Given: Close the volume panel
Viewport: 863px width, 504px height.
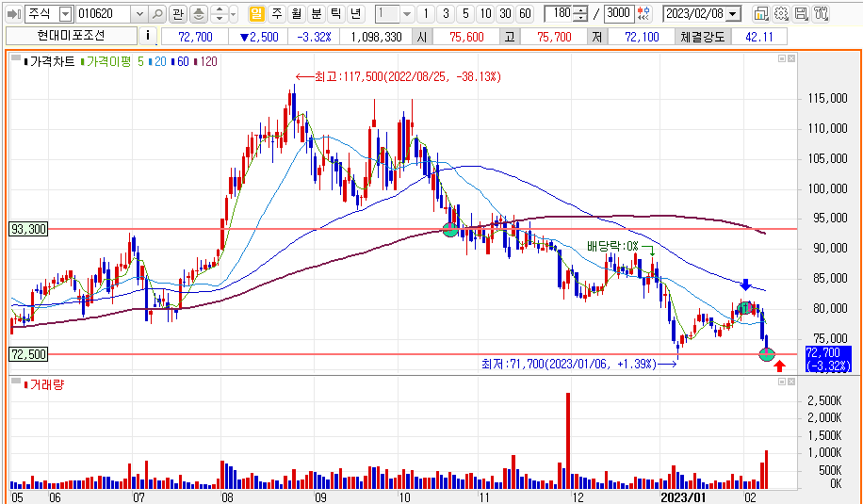Looking at the screenshot, I should pyautogui.click(x=791, y=382).
